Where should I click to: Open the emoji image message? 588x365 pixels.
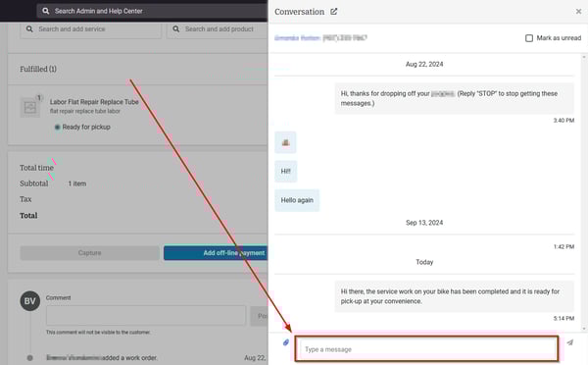tap(285, 142)
